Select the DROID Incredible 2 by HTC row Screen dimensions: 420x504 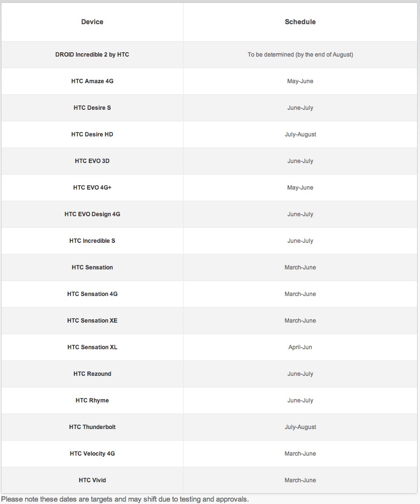click(x=209, y=55)
